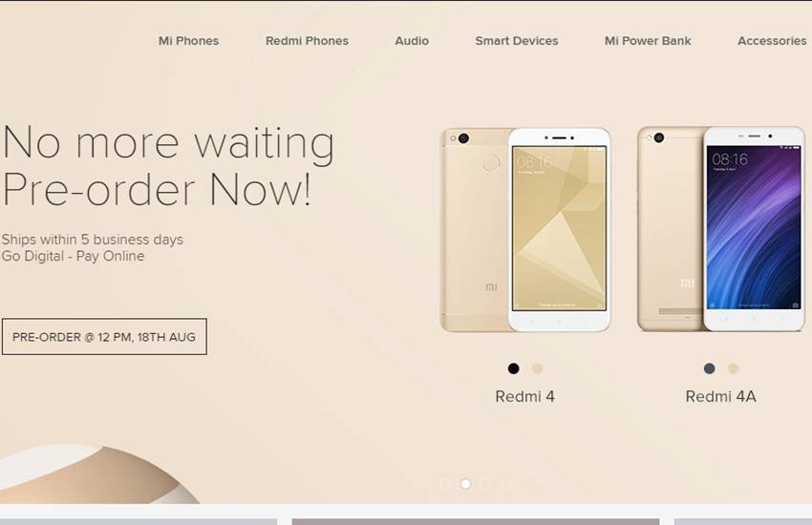Screen dimensions: 812x525
Task: Pick the dark grey Redmi 4A color
Action: tap(710, 368)
